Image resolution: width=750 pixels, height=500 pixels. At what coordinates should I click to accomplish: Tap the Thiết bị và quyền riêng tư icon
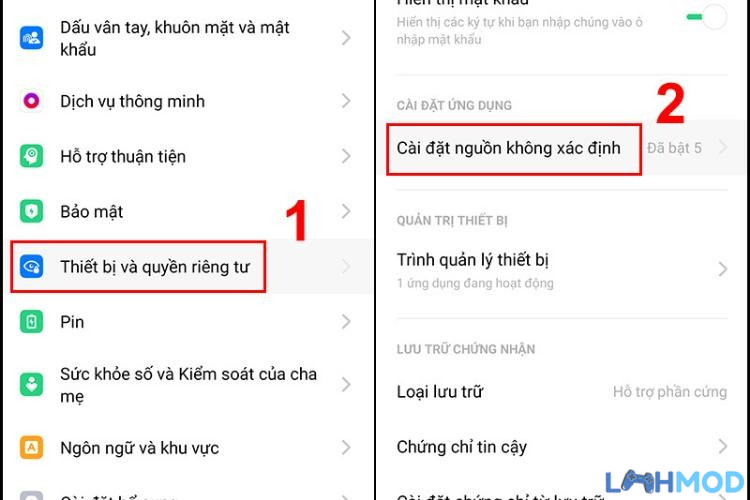[x=32, y=267]
